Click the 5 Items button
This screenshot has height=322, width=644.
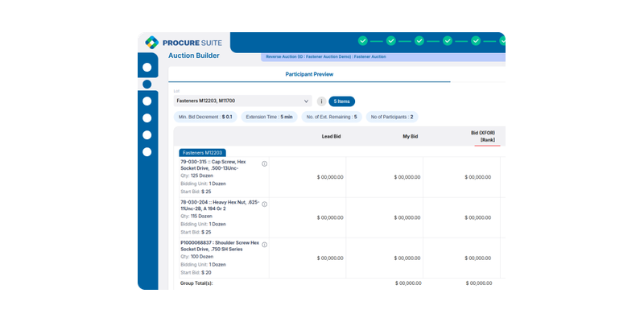341,101
